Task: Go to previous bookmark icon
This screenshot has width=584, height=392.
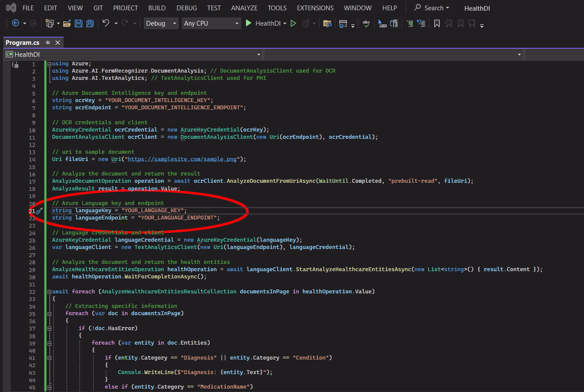Action: 449,23
